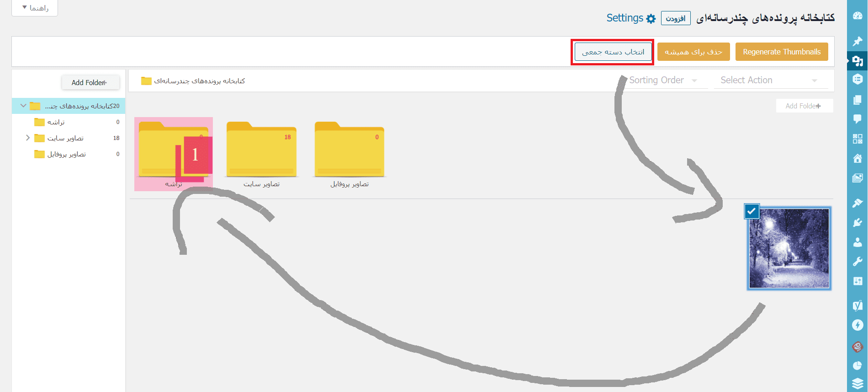The height and width of the screenshot is (392, 868).
Task: Open the راهنما help tab
Action: [x=35, y=8]
